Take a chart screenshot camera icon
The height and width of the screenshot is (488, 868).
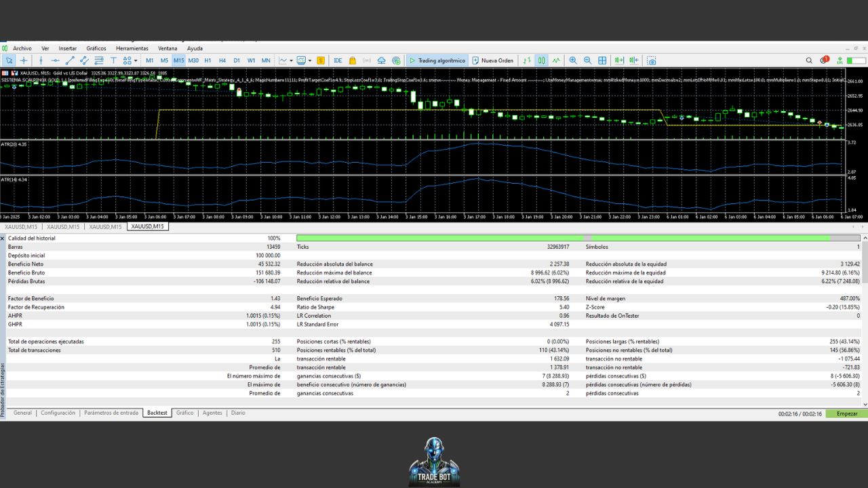pos(651,60)
